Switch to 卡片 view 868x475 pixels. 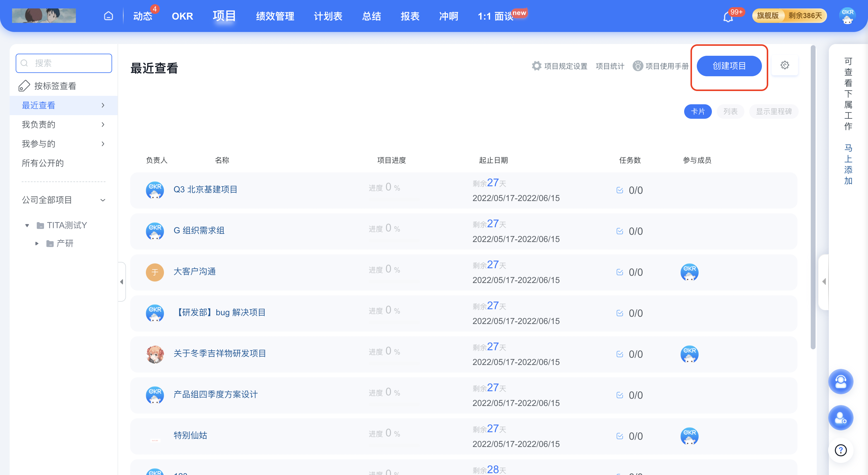pos(697,112)
